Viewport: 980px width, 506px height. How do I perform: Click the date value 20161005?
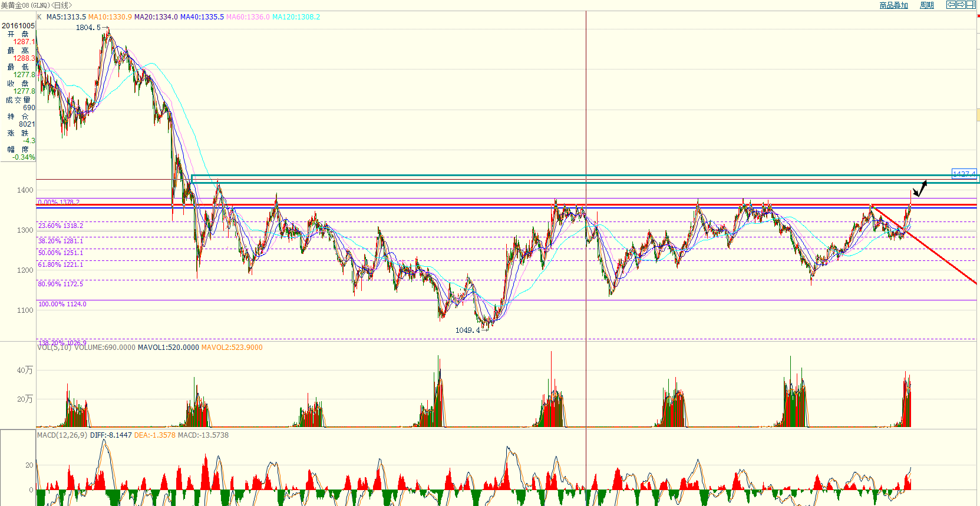coord(18,26)
